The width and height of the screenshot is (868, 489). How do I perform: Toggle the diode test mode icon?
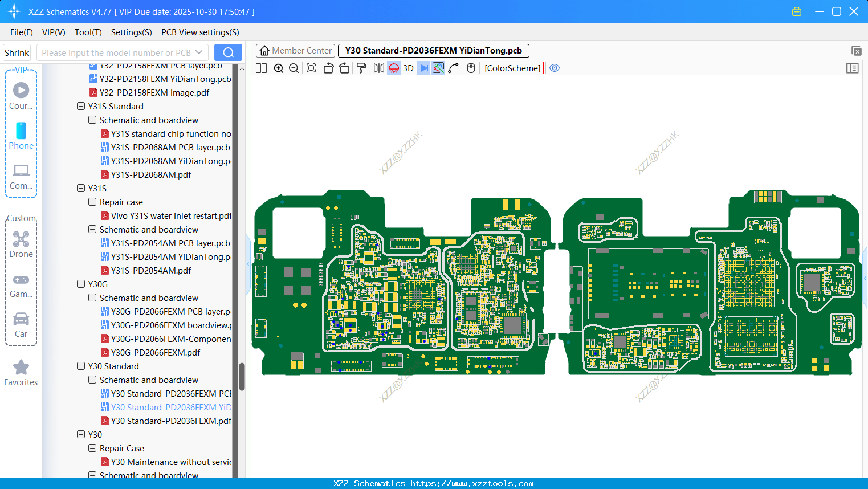click(424, 68)
